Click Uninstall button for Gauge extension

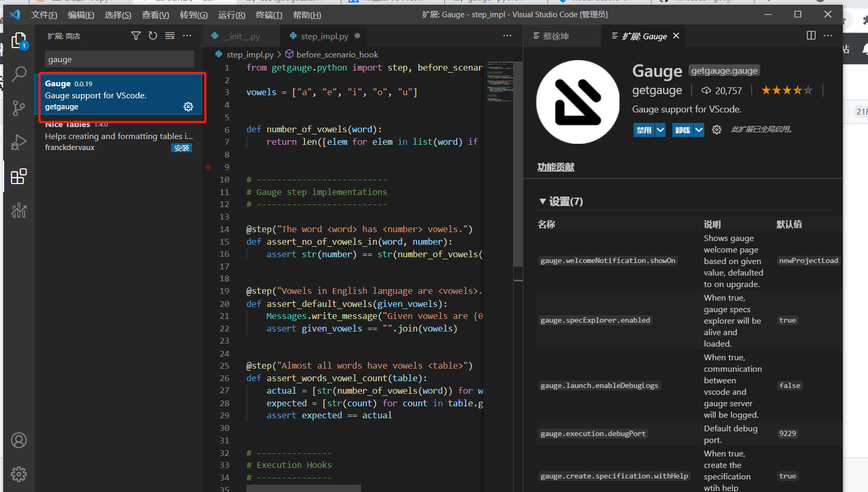tap(682, 130)
